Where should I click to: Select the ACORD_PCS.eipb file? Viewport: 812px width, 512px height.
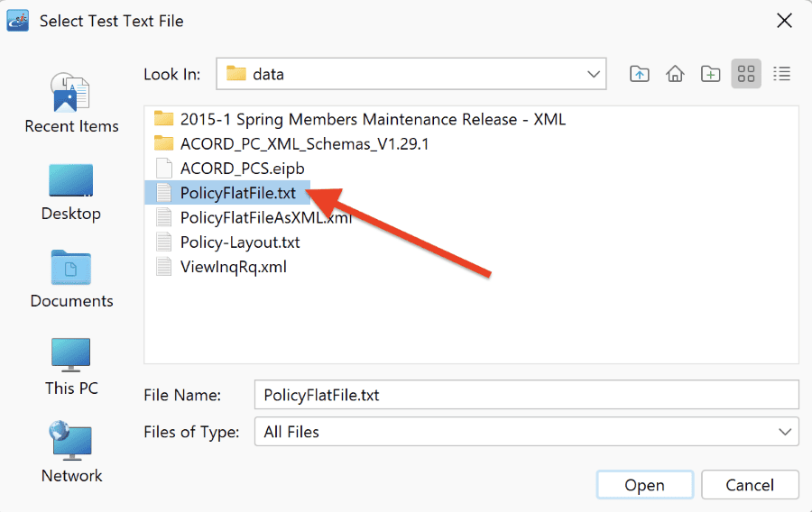(x=229, y=169)
